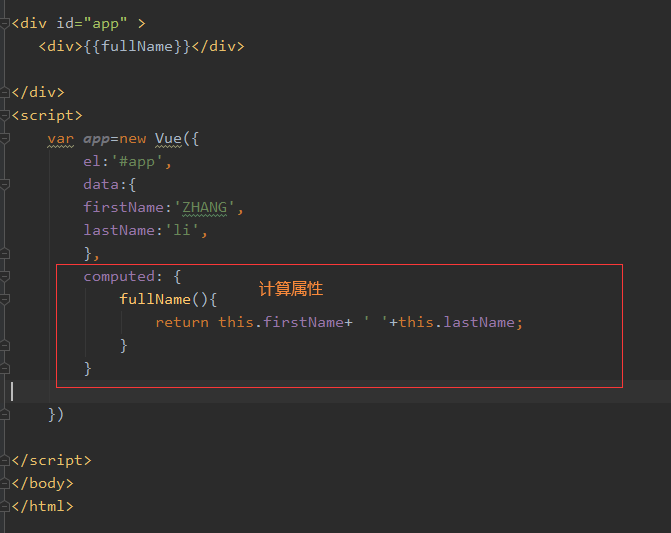Click the id="app" attribute text
The width and height of the screenshot is (671, 533).
(x=92, y=23)
